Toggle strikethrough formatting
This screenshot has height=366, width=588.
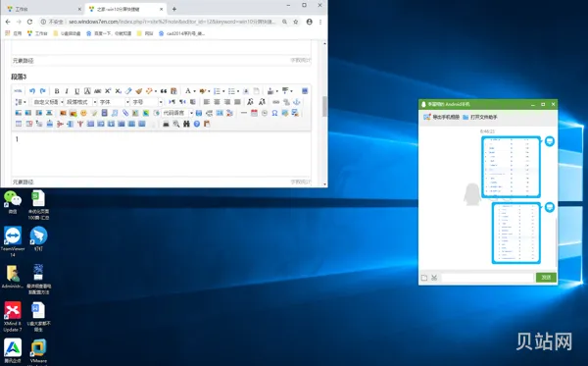point(97,91)
